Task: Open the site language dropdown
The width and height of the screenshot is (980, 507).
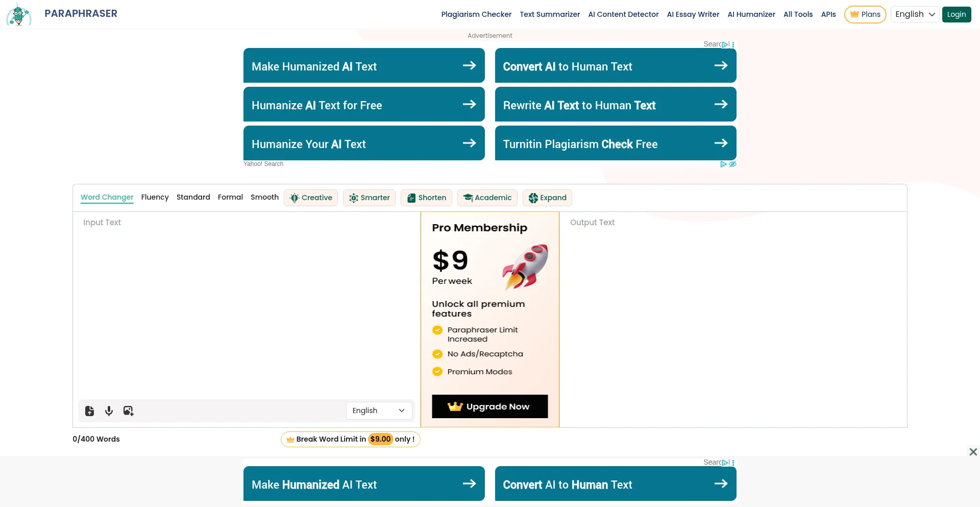Action: 915,14
